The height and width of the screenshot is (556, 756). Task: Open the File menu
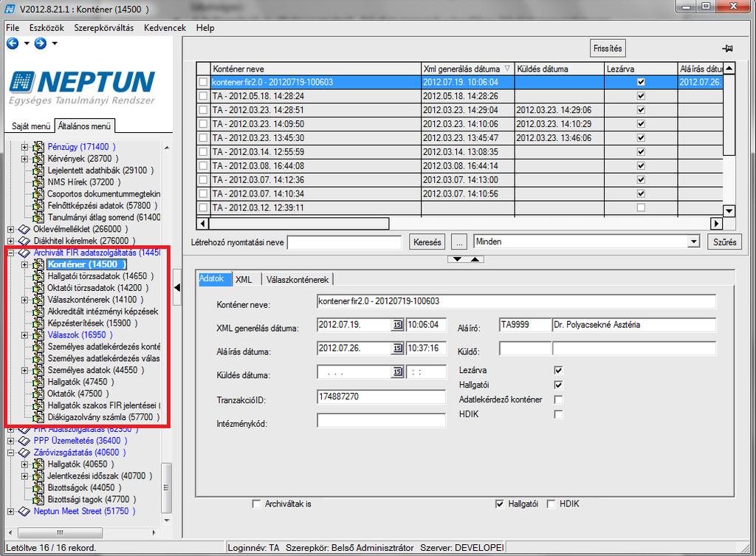click(13, 27)
